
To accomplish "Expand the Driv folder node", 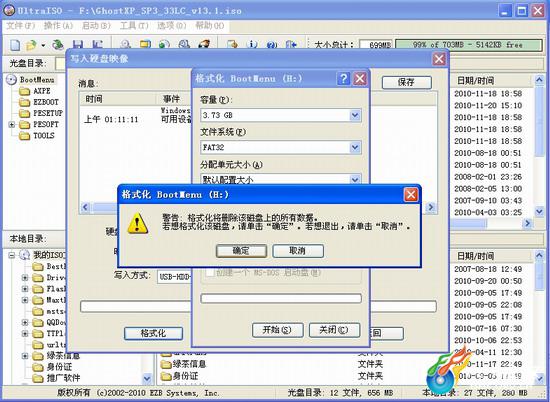I will coord(25,277).
